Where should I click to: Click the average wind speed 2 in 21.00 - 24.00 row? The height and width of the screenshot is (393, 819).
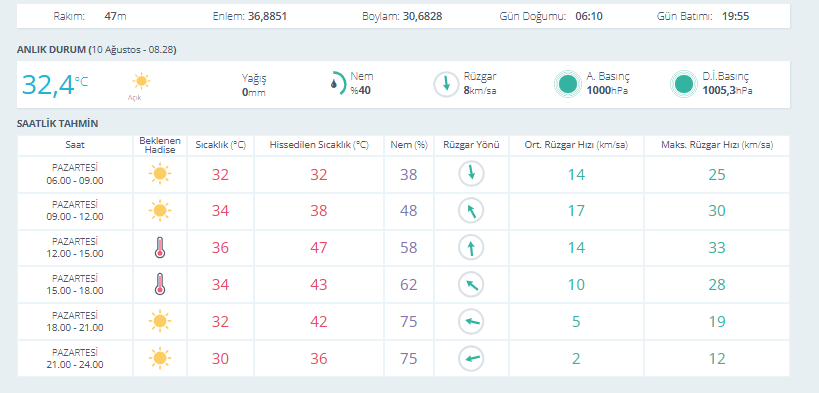(x=577, y=359)
